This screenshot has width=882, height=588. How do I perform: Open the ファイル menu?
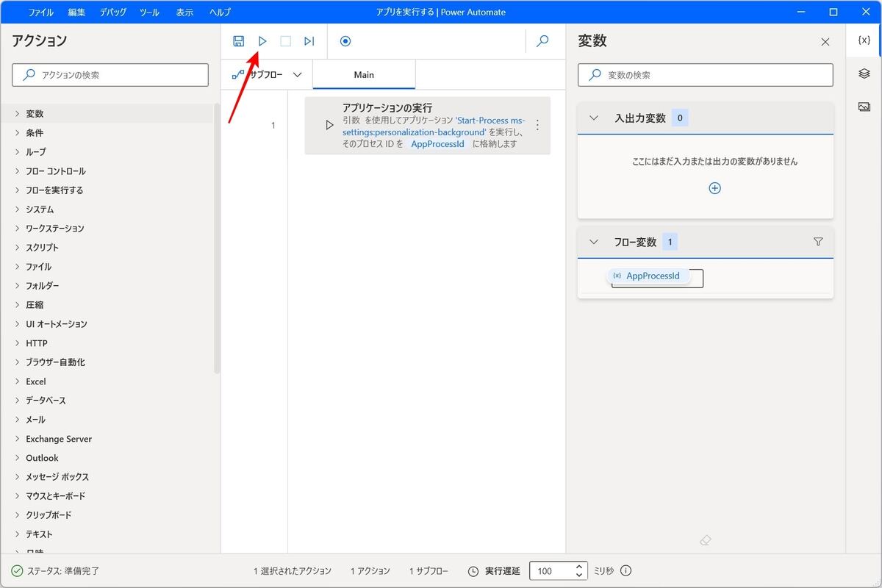point(40,12)
